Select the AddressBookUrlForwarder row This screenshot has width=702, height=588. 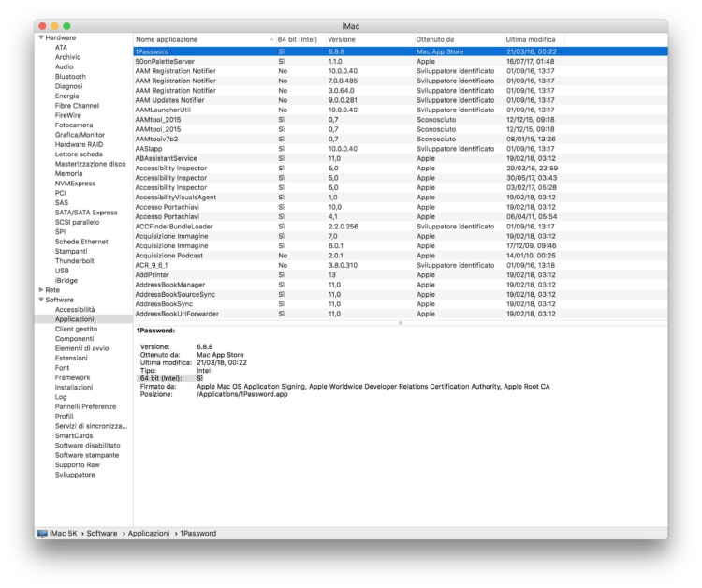click(401, 314)
